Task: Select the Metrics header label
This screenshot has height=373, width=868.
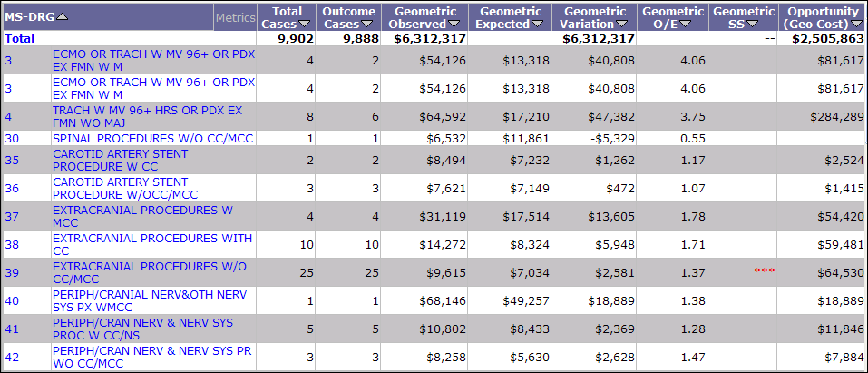Action: 234,17
